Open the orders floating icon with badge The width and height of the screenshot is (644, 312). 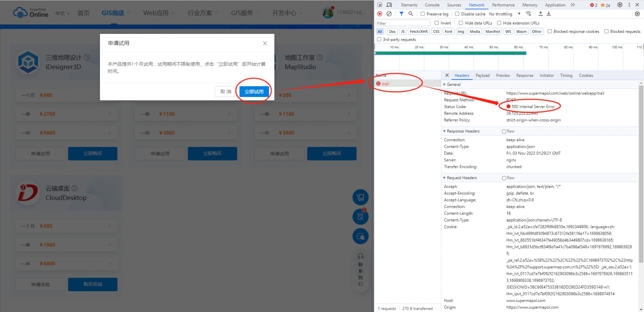pyautogui.click(x=360, y=216)
